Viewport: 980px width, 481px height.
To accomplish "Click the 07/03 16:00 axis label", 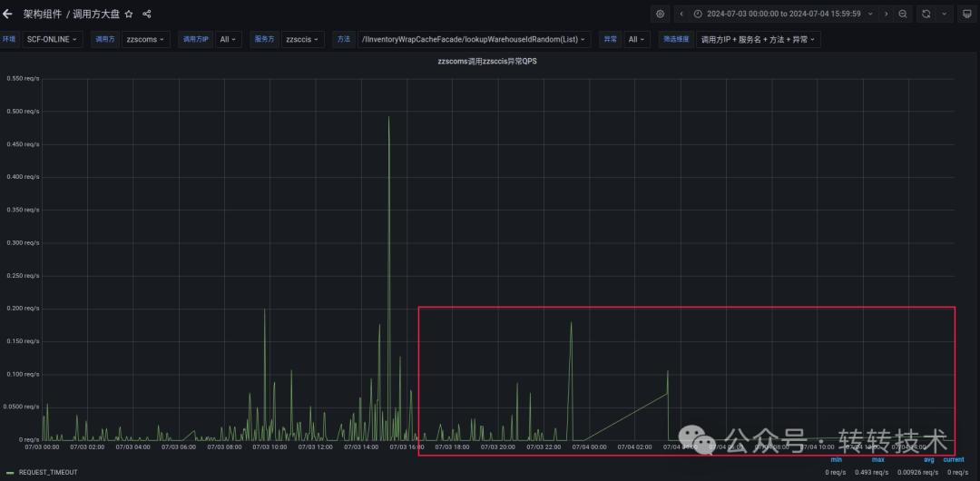I will (407, 447).
